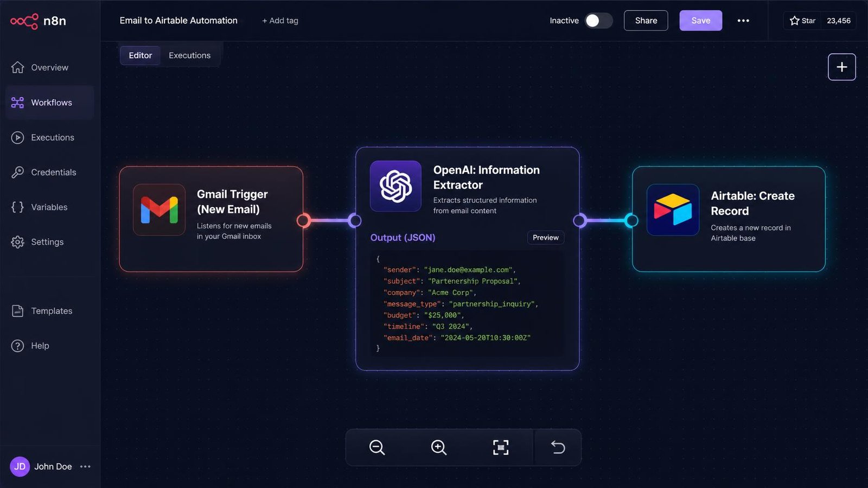868x488 pixels.
Task: Click the JD user avatar
Action: pos(20,466)
